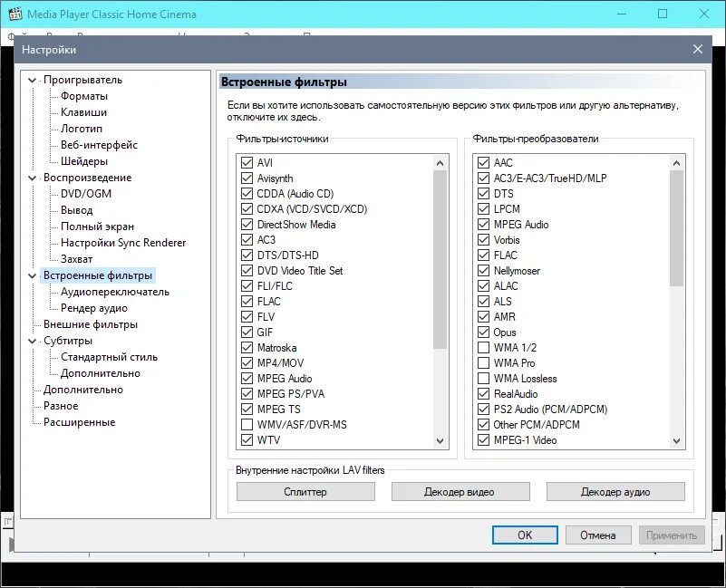Click transform filters scrollbar down arrow

pyautogui.click(x=676, y=440)
